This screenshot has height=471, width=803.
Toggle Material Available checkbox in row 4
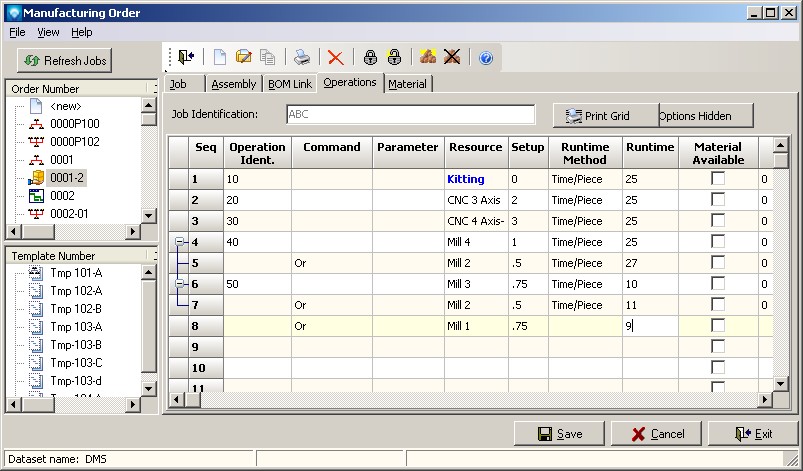(x=717, y=242)
